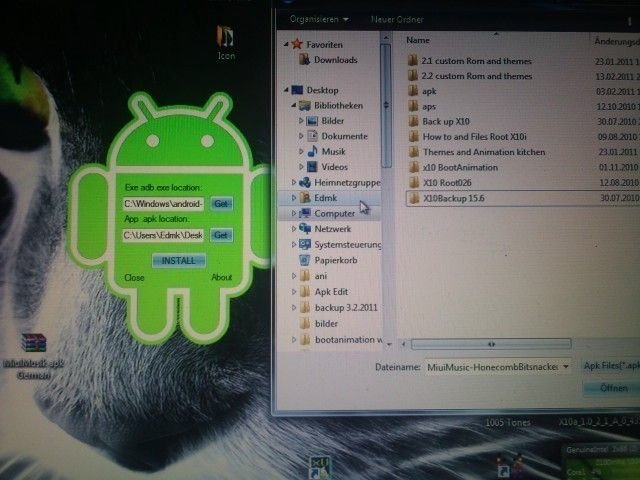640x480 pixels.
Task: Expand the Musik library
Action: pos(301,151)
